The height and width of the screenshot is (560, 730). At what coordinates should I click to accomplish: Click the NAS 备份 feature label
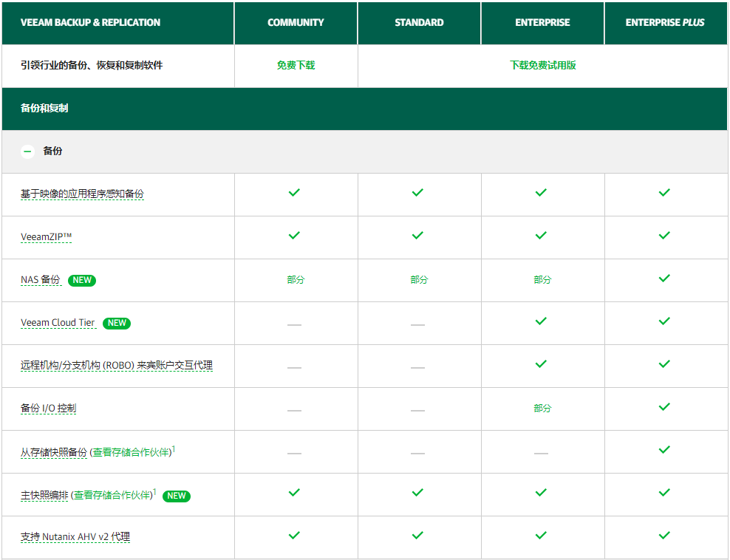pos(41,279)
